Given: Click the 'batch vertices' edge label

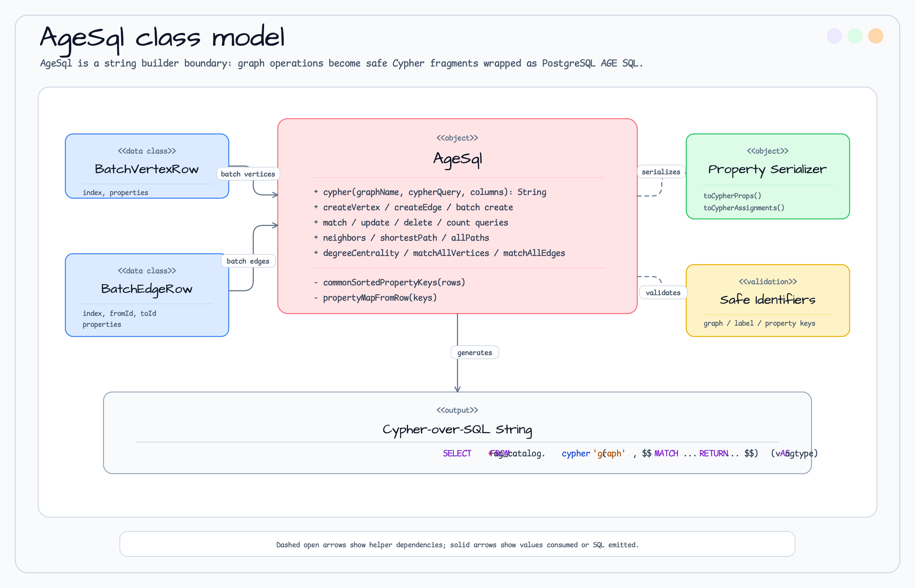Looking at the screenshot, I should [248, 174].
